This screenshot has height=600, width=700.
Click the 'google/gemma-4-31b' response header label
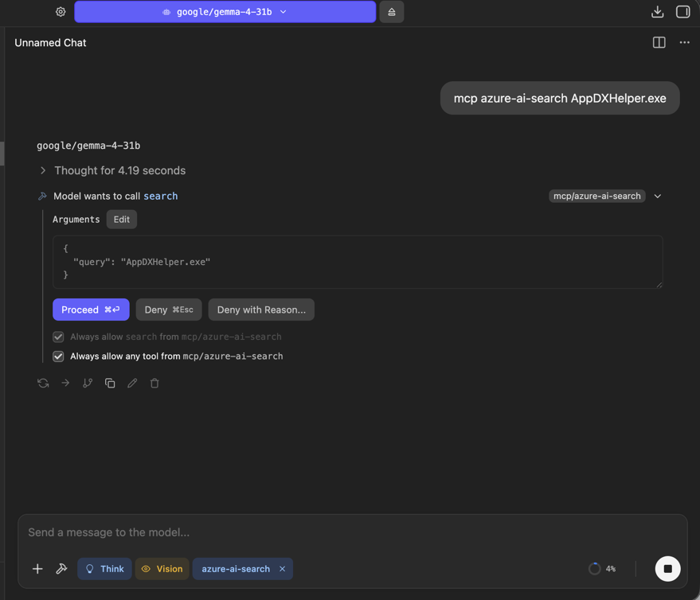[x=88, y=146]
